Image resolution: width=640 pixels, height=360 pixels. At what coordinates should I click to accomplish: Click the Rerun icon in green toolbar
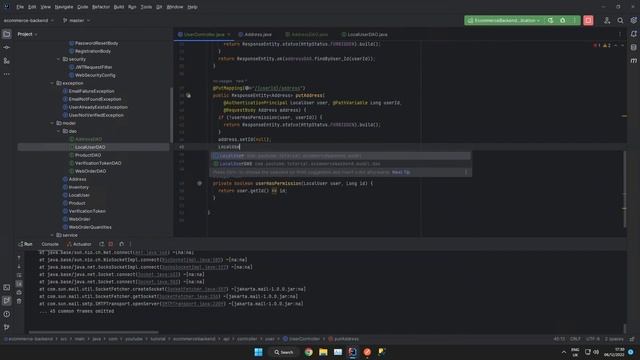coord(550,20)
